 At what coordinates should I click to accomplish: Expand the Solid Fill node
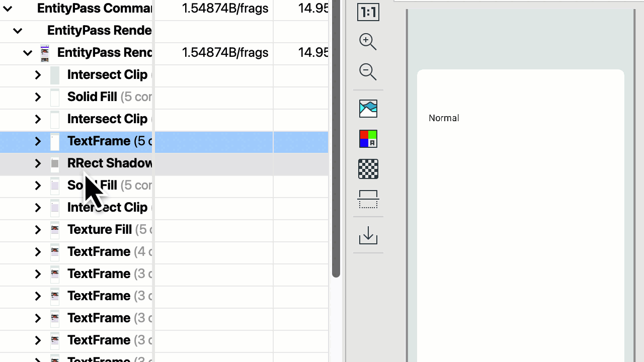(x=38, y=97)
